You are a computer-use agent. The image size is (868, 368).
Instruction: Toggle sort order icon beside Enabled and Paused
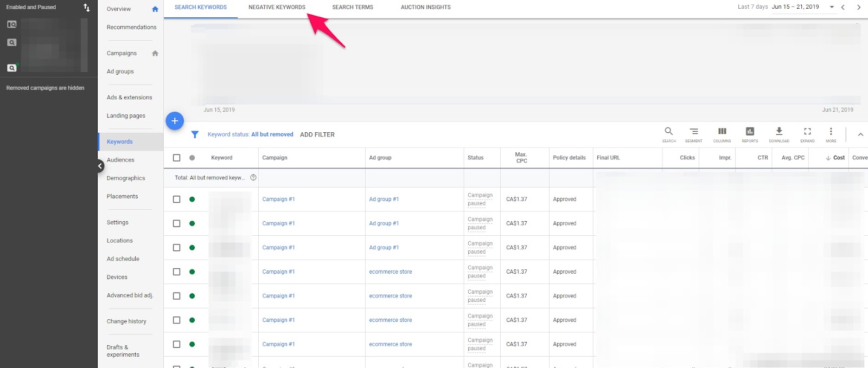coord(87,8)
